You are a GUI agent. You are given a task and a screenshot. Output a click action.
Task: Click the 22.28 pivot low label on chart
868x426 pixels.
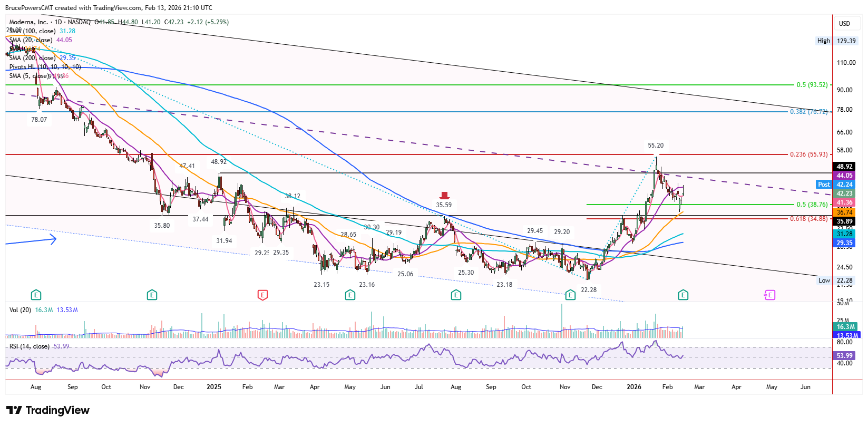click(589, 290)
